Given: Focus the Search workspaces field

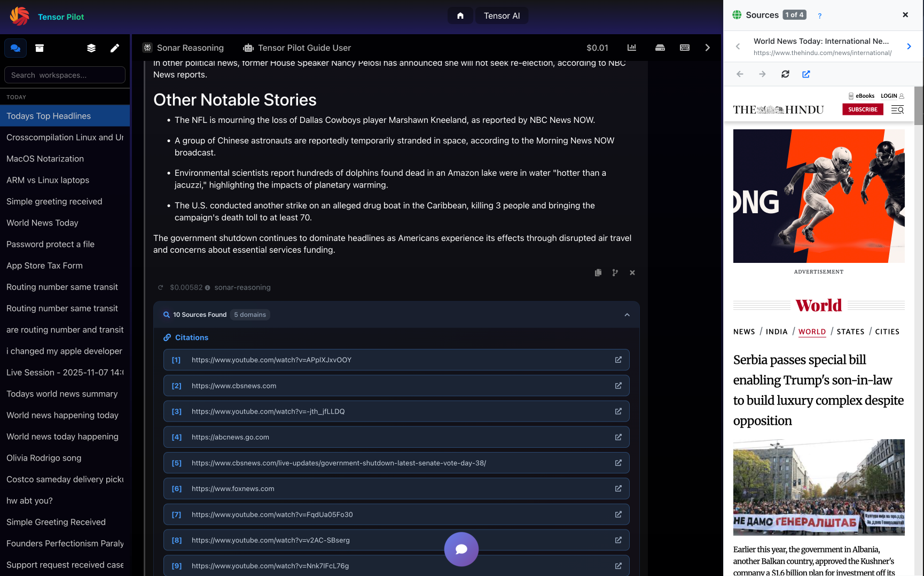Looking at the screenshot, I should [x=65, y=75].
